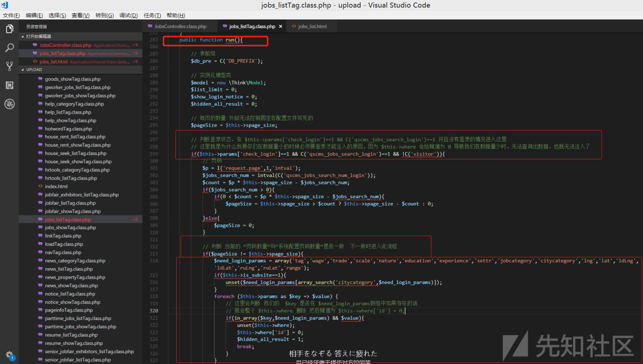The width and height of the screenshot is (643, 364).
Task: Open the 帮助(H) menu
Action: coord(175,16)
